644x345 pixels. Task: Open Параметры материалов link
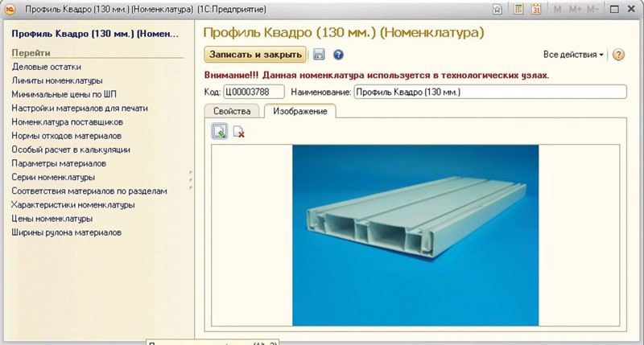tap(59, 163)
